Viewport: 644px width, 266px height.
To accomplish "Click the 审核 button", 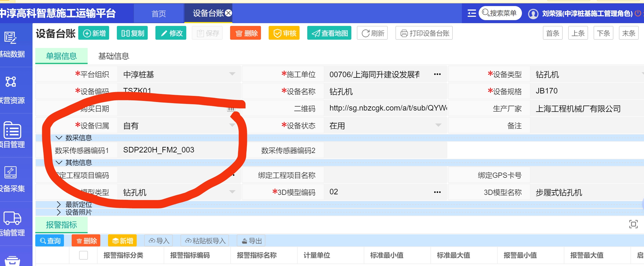I will [284, 33].
